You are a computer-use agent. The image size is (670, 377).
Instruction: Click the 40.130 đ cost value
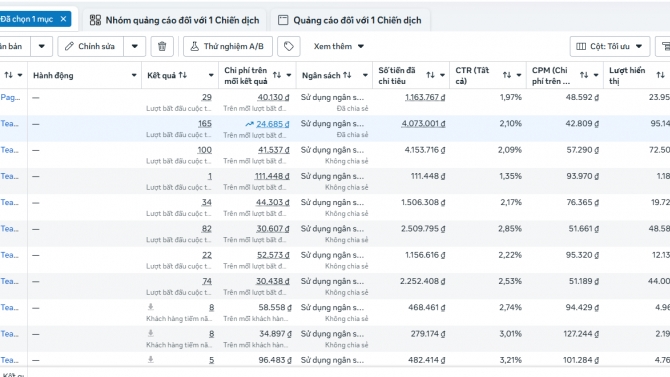click(x=273, y=97)
